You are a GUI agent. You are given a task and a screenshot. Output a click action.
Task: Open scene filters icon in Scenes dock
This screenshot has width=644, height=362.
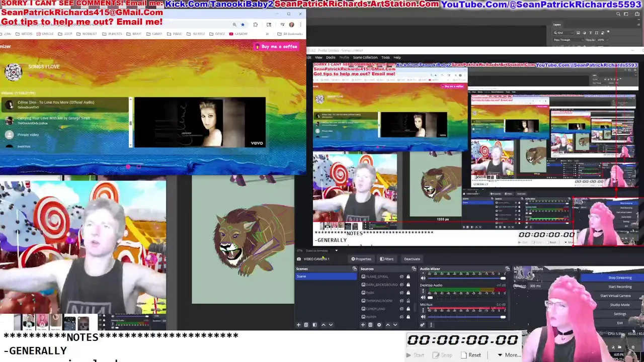[x=314, y=325]
